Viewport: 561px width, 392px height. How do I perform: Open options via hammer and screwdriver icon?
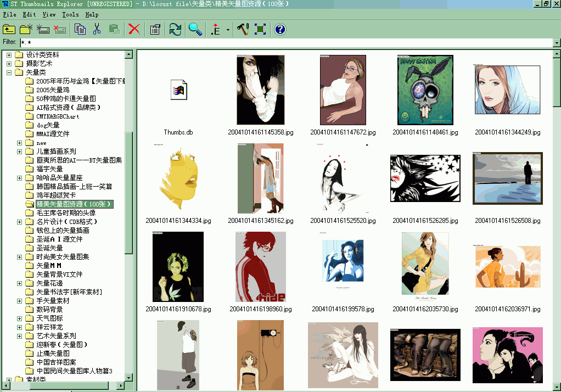click(243, 29)
